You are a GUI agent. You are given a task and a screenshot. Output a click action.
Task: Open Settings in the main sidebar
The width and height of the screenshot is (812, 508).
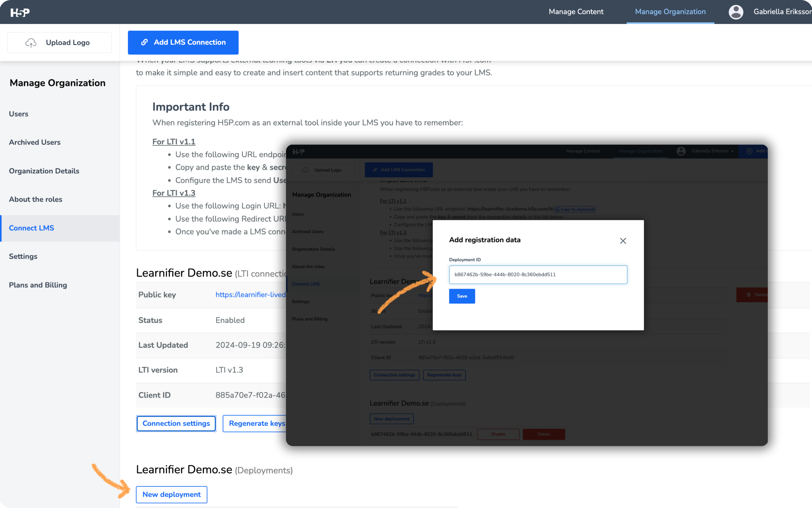pyautogui.click(x=23, y=256)
